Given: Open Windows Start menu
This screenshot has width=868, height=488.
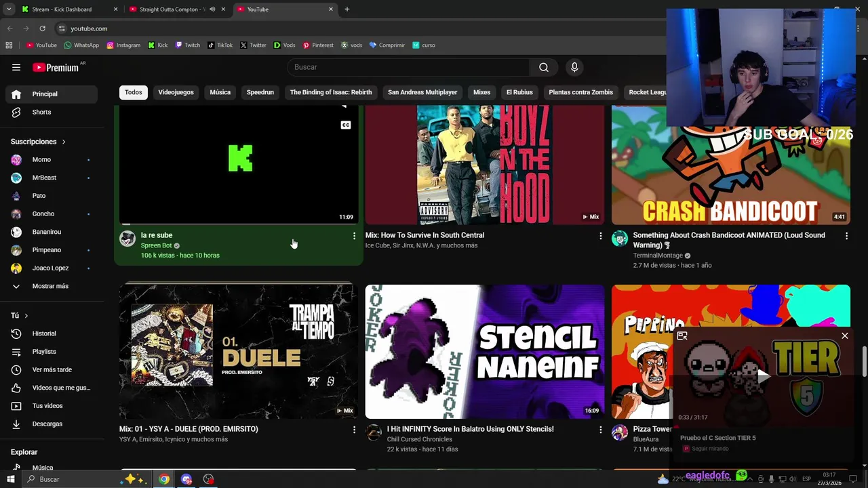Looking at the screenshot, I should point(10,479).
